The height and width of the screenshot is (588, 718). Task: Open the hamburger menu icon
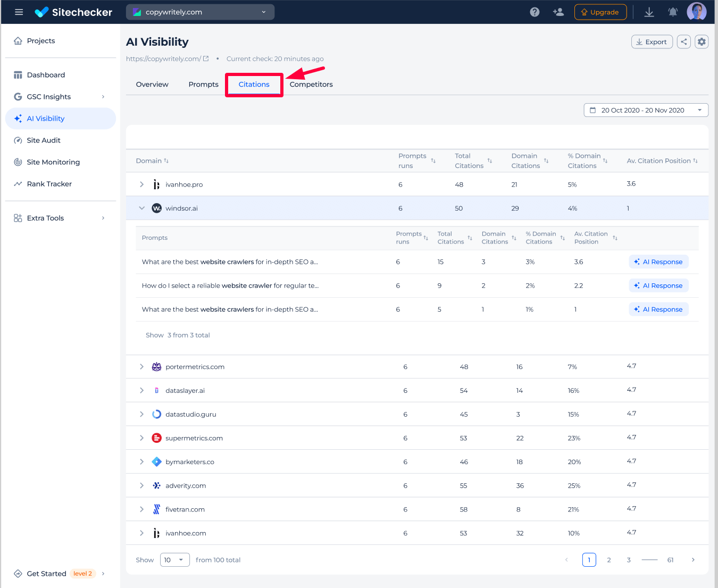(x=19, y=12)
